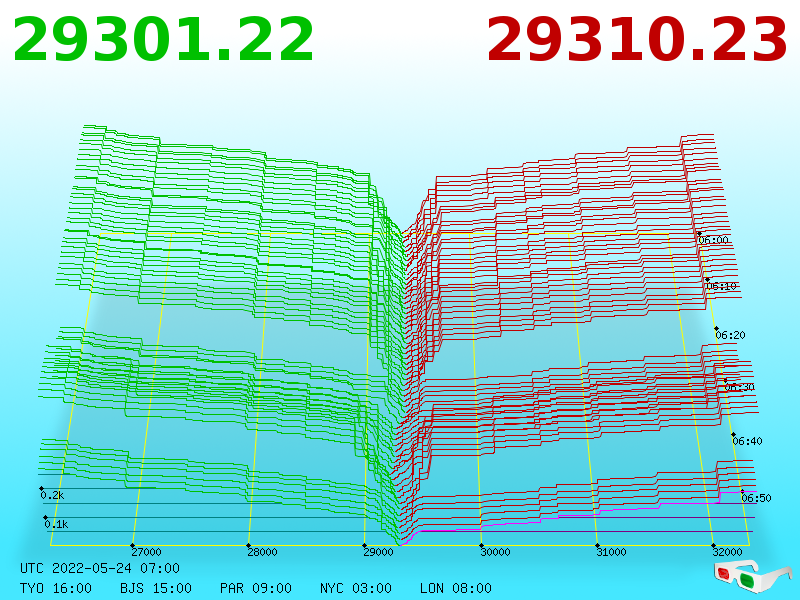The width and height of the screenshot is (800, 600).
Task: Click the 0.2k depth axis label
Action: point(52,495)
